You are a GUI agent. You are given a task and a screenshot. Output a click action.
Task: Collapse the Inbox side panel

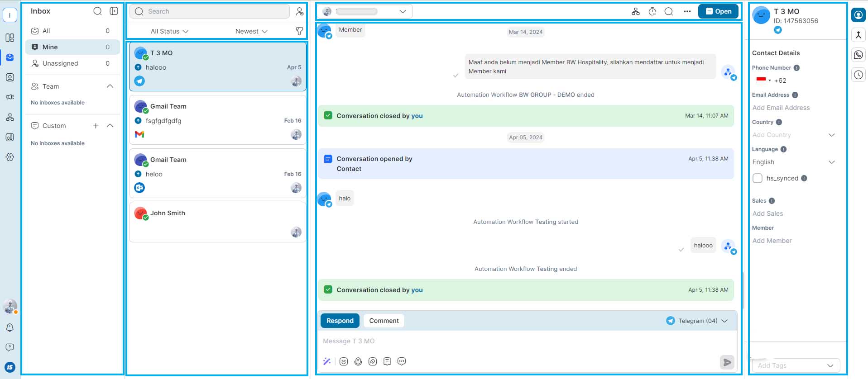pyautogui.click(x=114, y=11)
